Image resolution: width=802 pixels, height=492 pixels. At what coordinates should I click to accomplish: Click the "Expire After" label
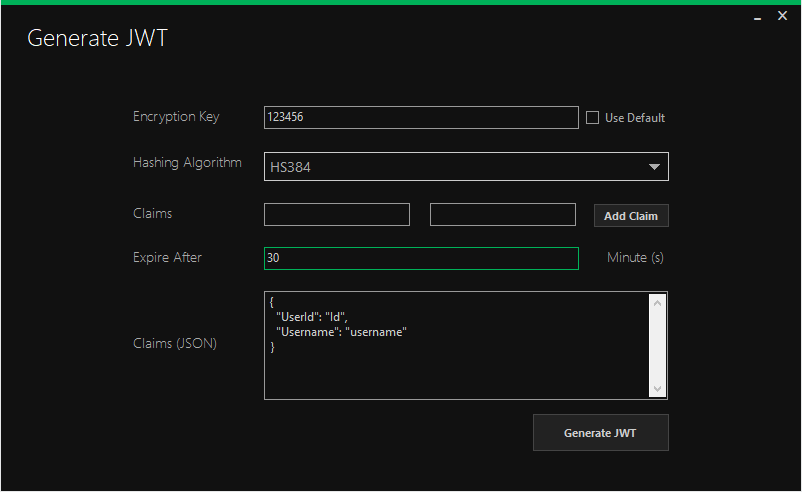167,257
